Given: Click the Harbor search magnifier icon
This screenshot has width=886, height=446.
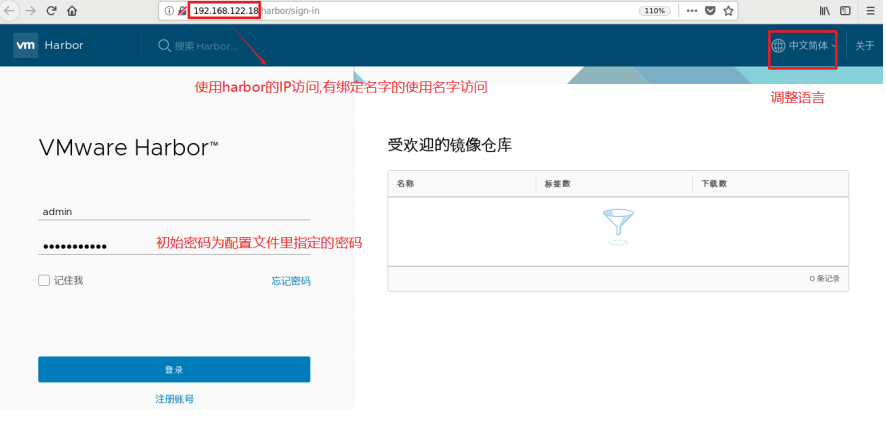Looking at the screenshot, I should coord(164,46).
